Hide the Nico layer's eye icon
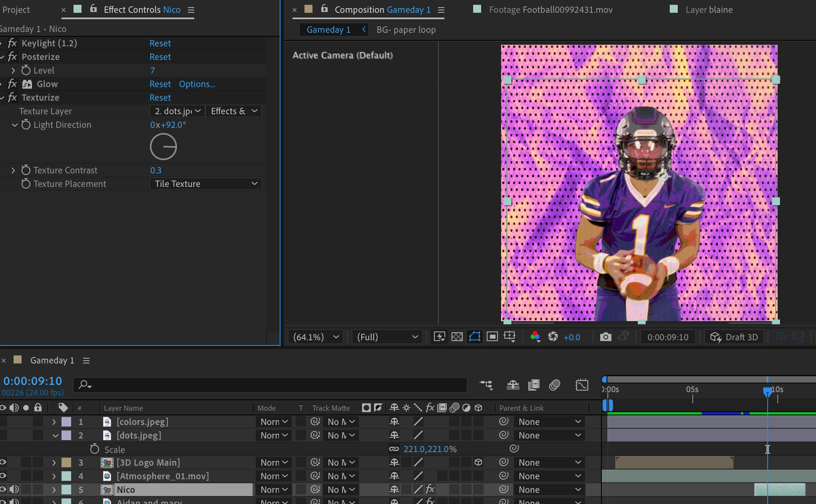This screenshot has width=816, height=504. (3, 490)
